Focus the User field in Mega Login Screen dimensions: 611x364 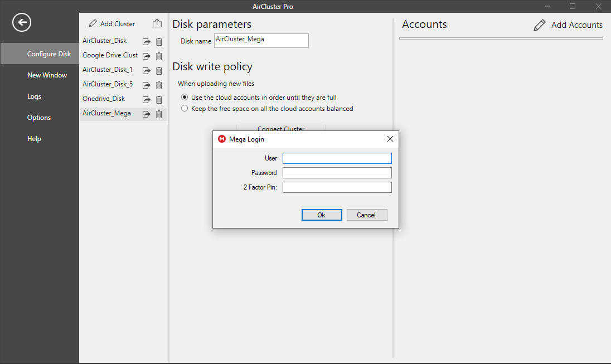tap(337, 158)
